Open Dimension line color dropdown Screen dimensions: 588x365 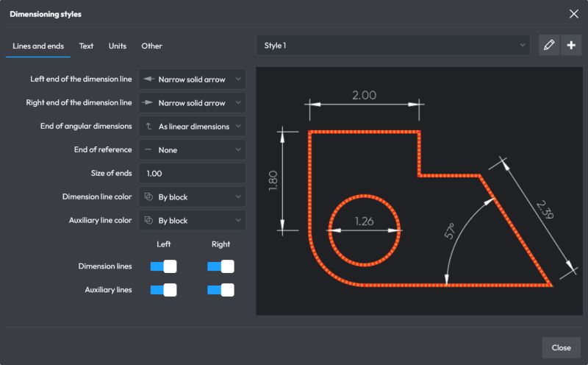tap(193, 196)
